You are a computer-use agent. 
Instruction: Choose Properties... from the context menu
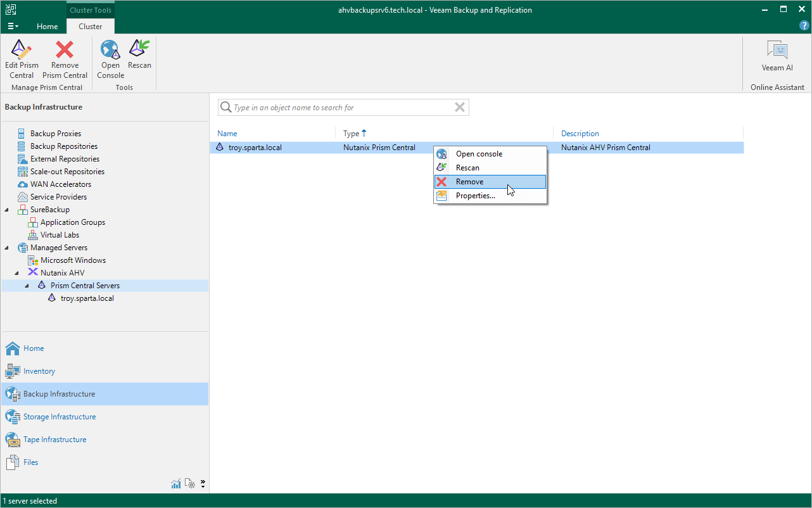pyautogui.click(x=490, y=196)
